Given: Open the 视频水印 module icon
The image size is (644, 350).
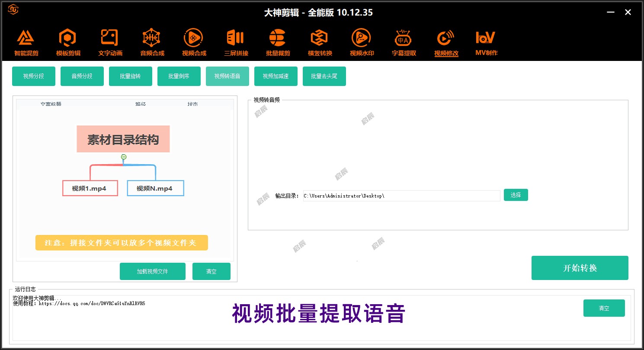Looking at the screenshot, I should [362, 43].
